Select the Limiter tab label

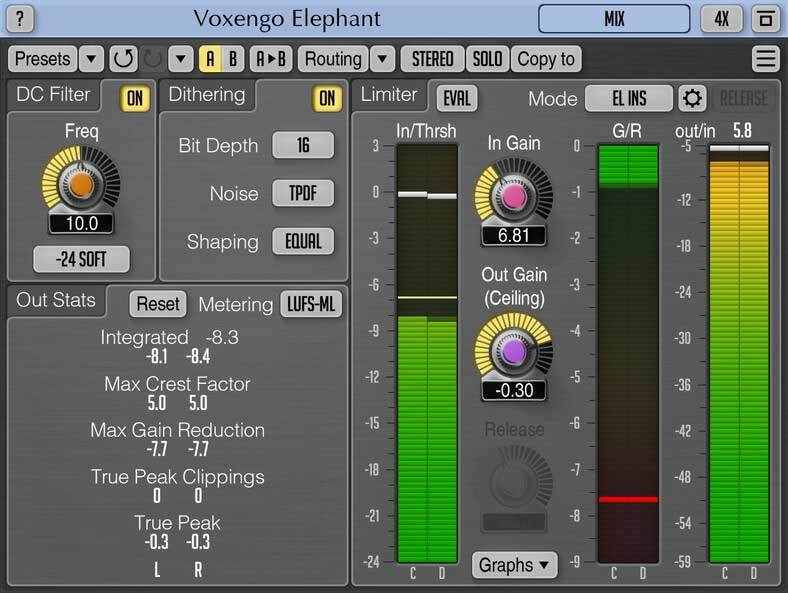point(389,94)
